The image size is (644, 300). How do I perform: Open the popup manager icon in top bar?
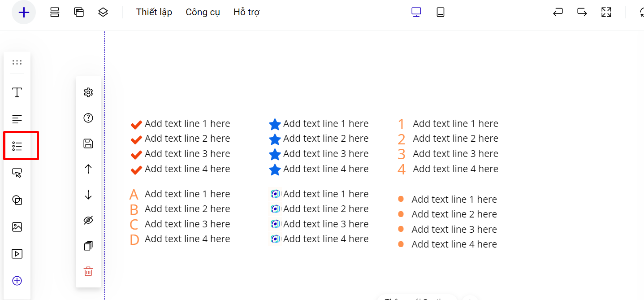click(79, 13)
